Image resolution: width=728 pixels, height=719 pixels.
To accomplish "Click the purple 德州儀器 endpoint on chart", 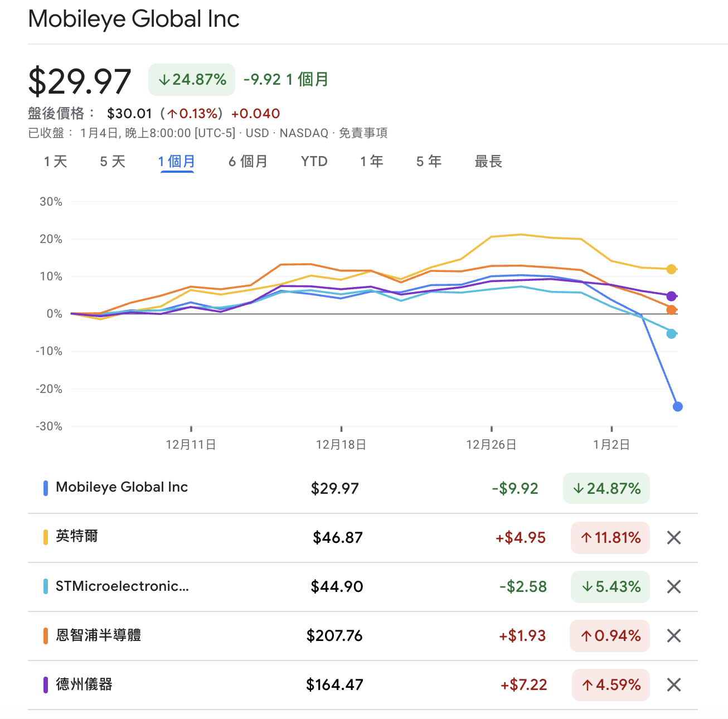I will click(x=672, y=297).
